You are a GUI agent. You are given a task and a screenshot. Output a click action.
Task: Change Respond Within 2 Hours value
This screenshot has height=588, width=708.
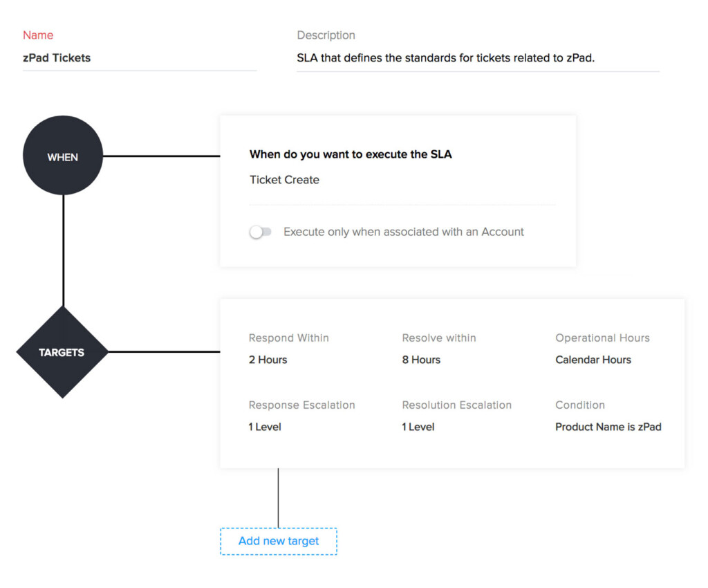[268, 360]
